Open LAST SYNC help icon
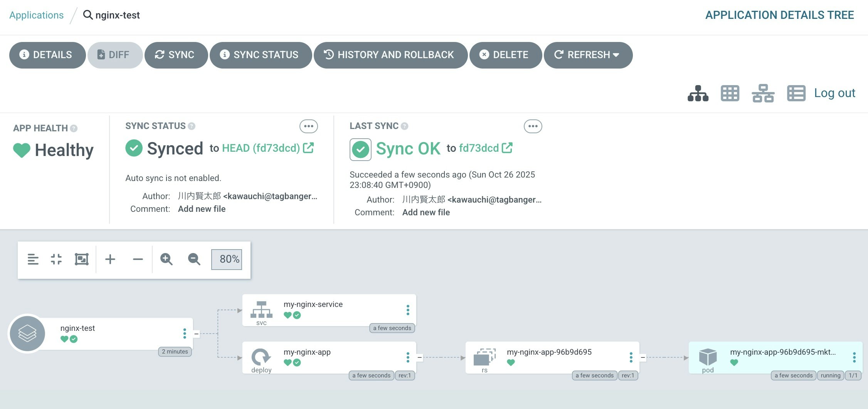The height and width of the screenshot is (409, 868). coord(404,126)
